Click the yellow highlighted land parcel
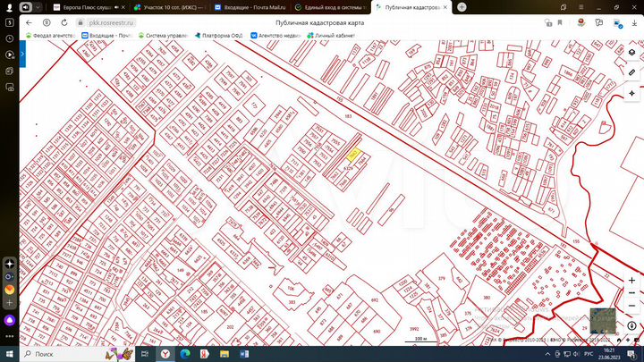 352,156
